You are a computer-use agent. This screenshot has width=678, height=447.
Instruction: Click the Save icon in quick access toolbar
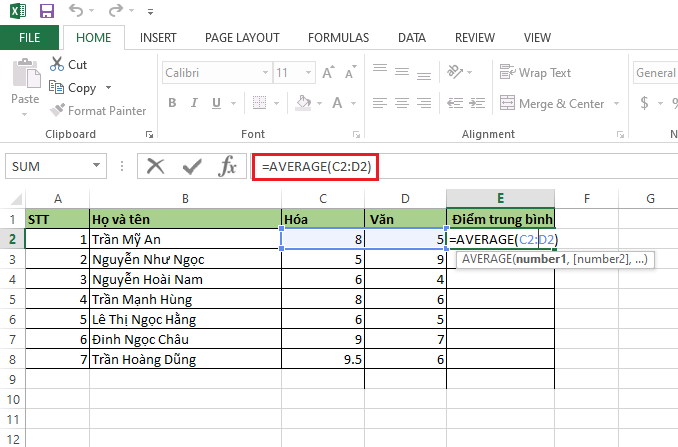click(x=47, y=11)
